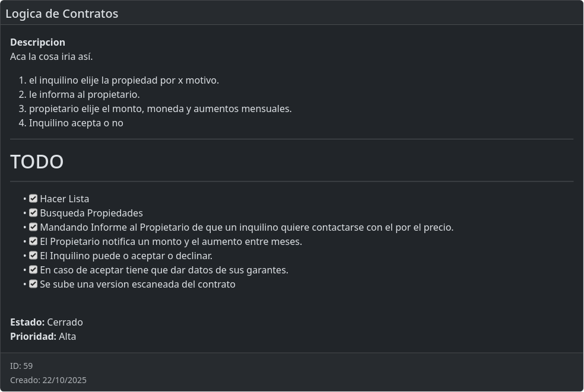Screen dimensions: 584x392
Task: Click the "Creado: 22/10/2025" date text
Action: click(48, 380)
